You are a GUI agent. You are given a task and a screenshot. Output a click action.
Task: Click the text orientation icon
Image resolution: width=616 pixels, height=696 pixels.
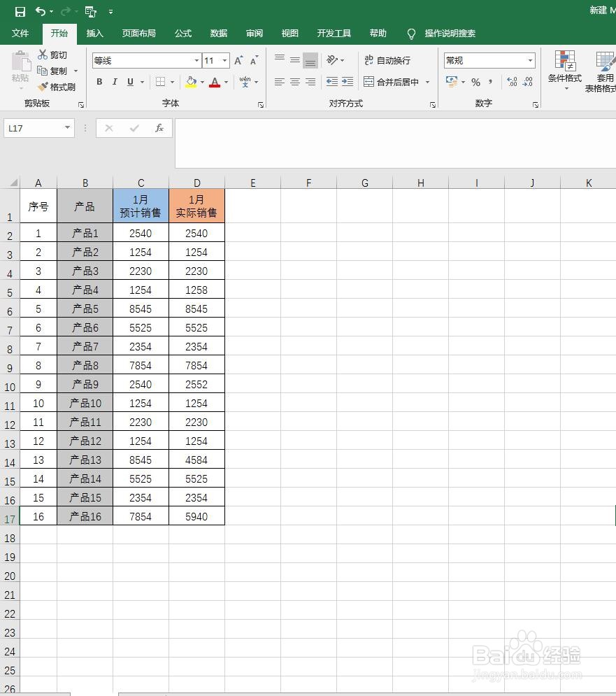332,59
